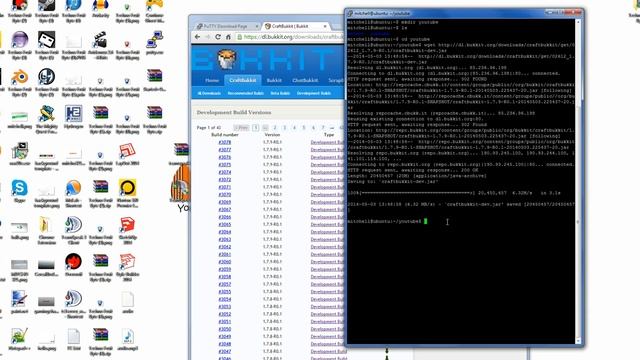Open the Mighty Quest game shortcut
This screenshot has height=360, width=640.
46,117
